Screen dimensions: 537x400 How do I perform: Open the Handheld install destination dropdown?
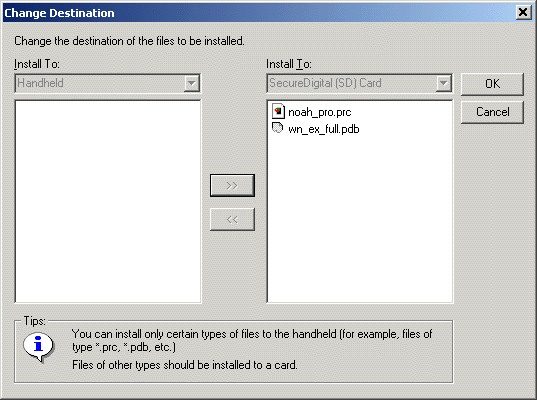[108, 83]
